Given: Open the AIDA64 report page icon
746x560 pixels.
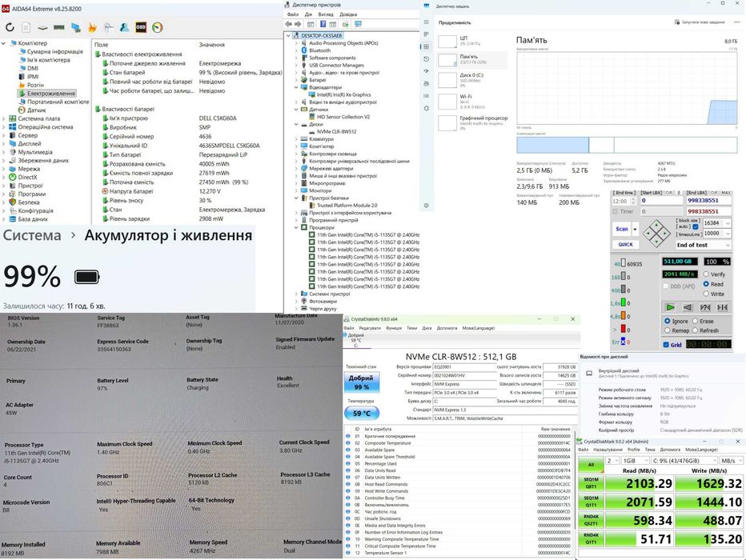Looking at the screenshot, I should coord(26,27).
